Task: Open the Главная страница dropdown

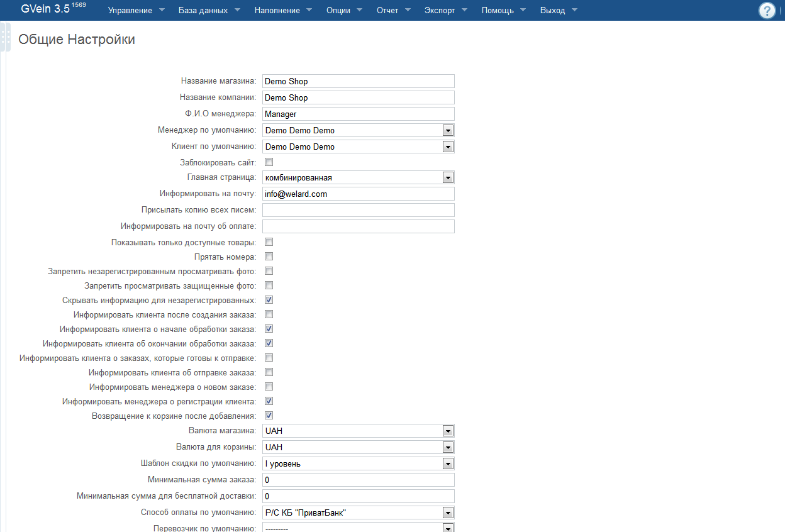Action: [358, 177]
